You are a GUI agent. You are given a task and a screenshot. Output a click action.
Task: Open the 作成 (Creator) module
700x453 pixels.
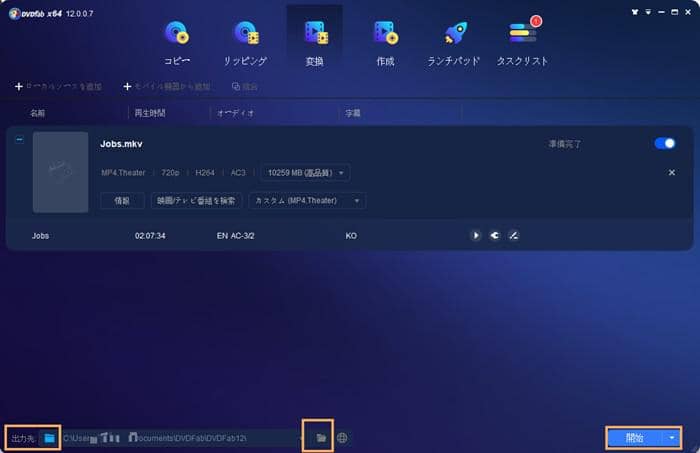click(x=385, y=44)
